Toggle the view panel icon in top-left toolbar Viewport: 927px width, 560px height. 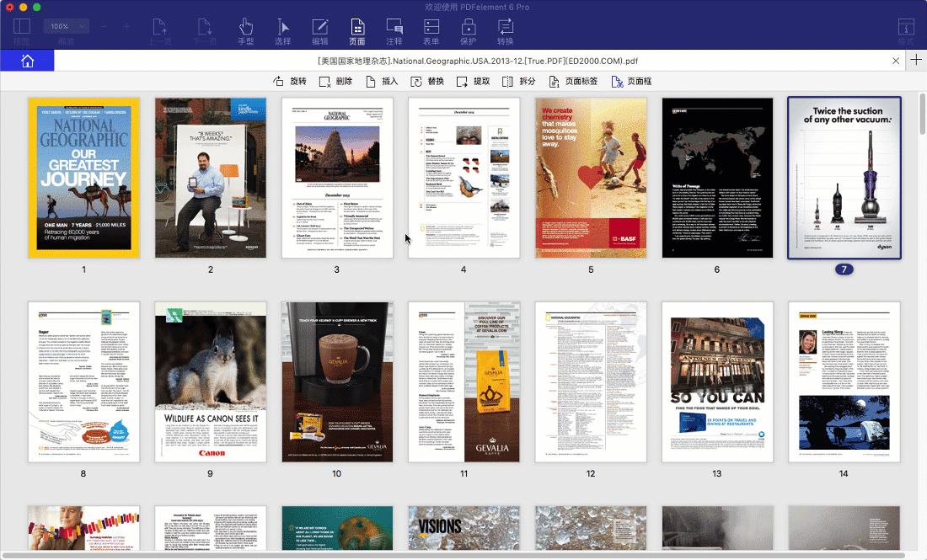(x=22, y=27)
